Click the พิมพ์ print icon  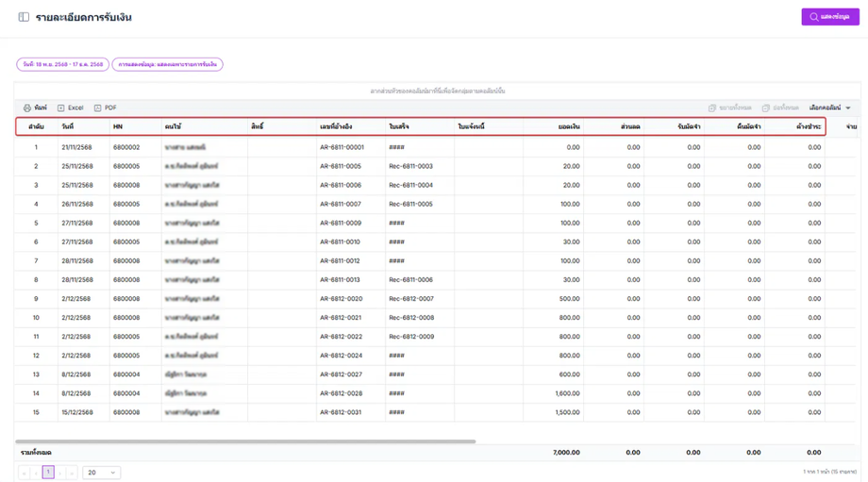[27, 108]
